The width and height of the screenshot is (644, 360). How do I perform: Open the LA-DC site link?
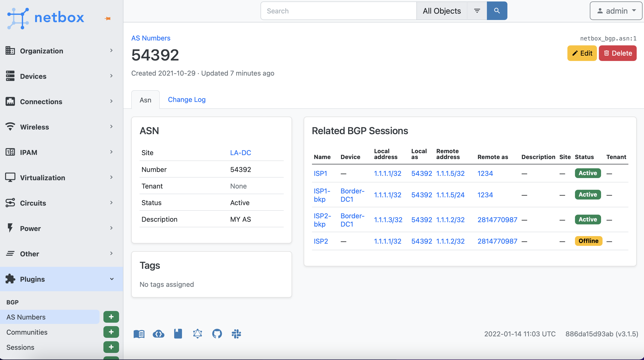240,153
